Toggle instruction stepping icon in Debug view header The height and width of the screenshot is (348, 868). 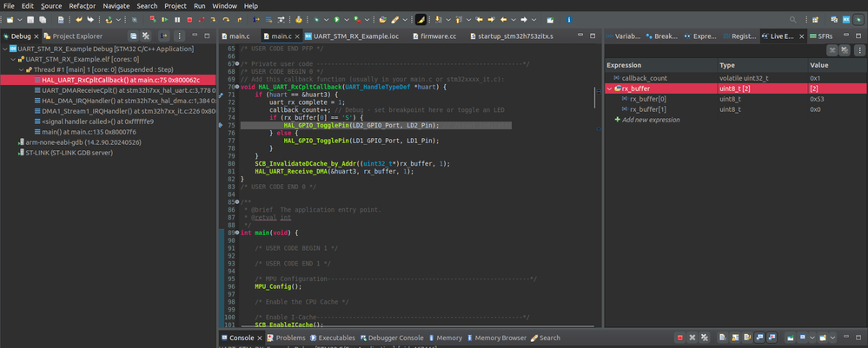(x=164, y=36)
